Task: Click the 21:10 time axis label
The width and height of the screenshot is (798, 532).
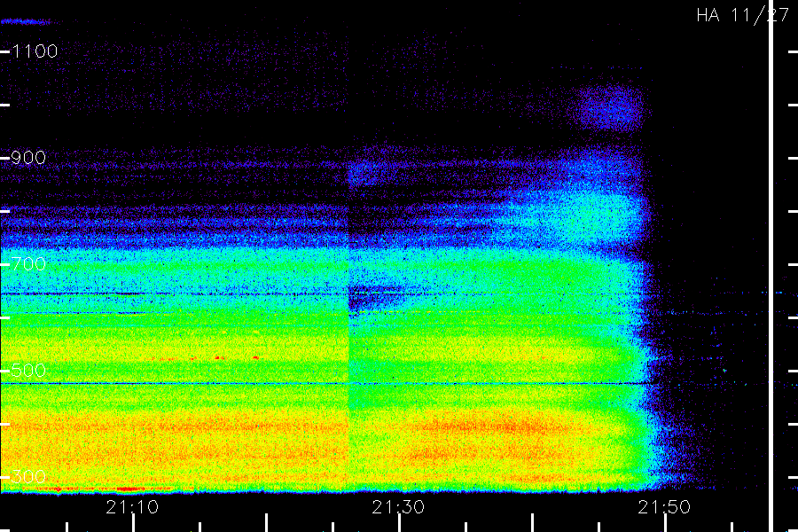Action: point(132,507)
